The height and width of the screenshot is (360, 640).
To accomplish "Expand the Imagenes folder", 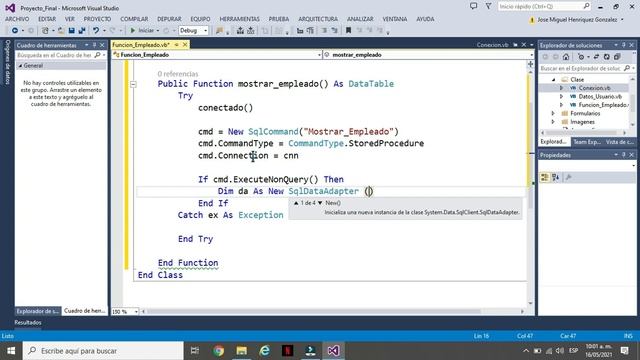I will point(553,122).
